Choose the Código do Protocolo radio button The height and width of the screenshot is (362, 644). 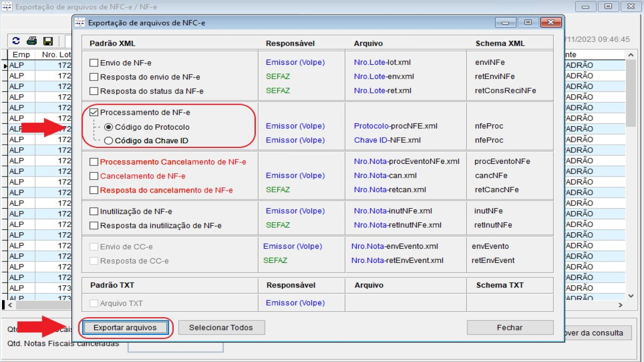[x=109, y=127]
